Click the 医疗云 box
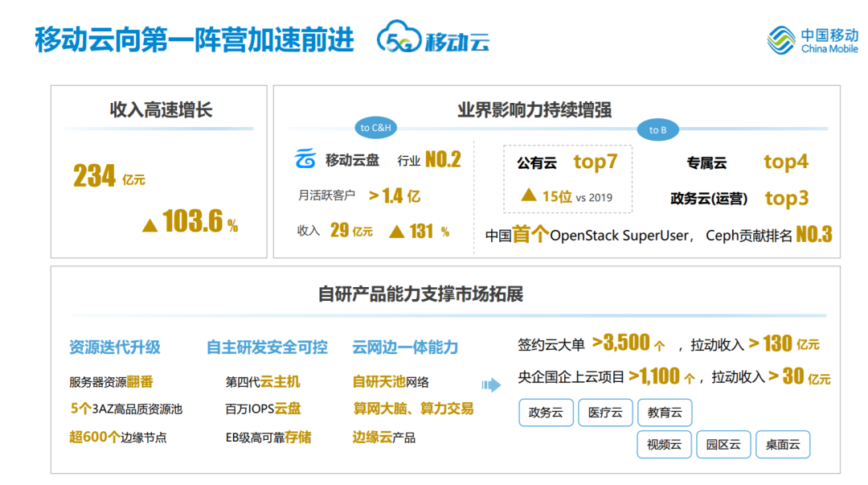868x485 pixels. coord(605,413)
